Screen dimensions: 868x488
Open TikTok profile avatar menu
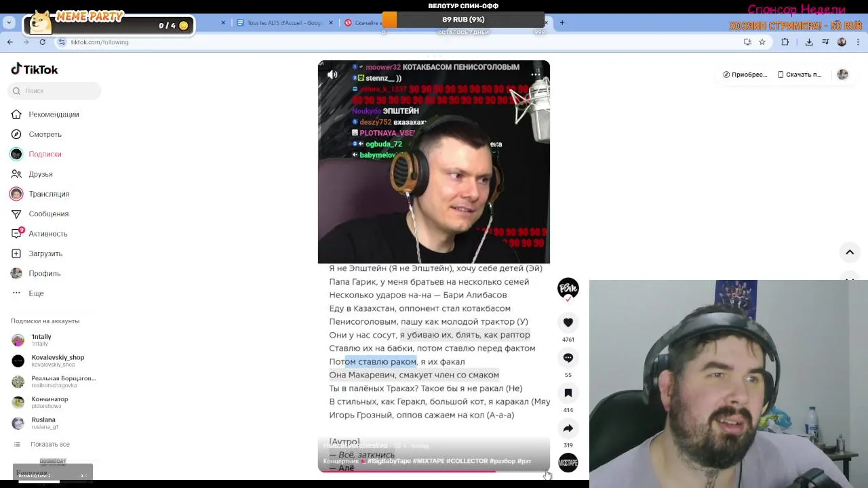click(x=843, y=75)
